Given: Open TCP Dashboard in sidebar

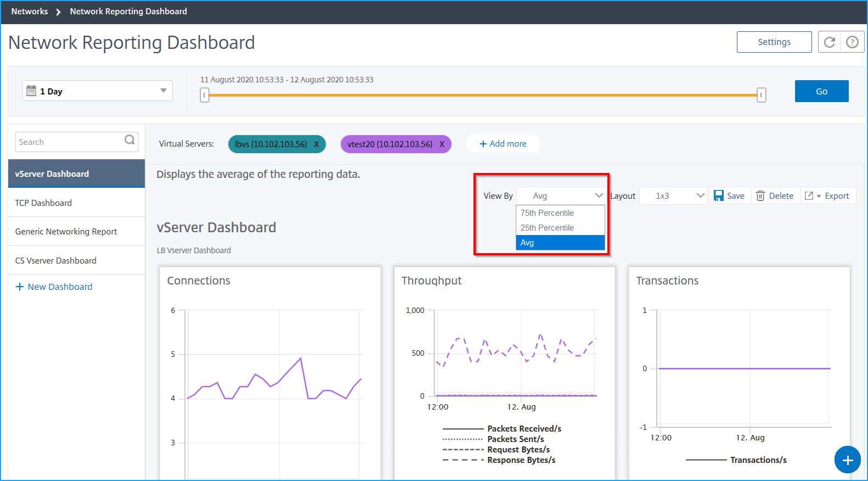Looking at the screenshot, I should [x=76, y=203].
